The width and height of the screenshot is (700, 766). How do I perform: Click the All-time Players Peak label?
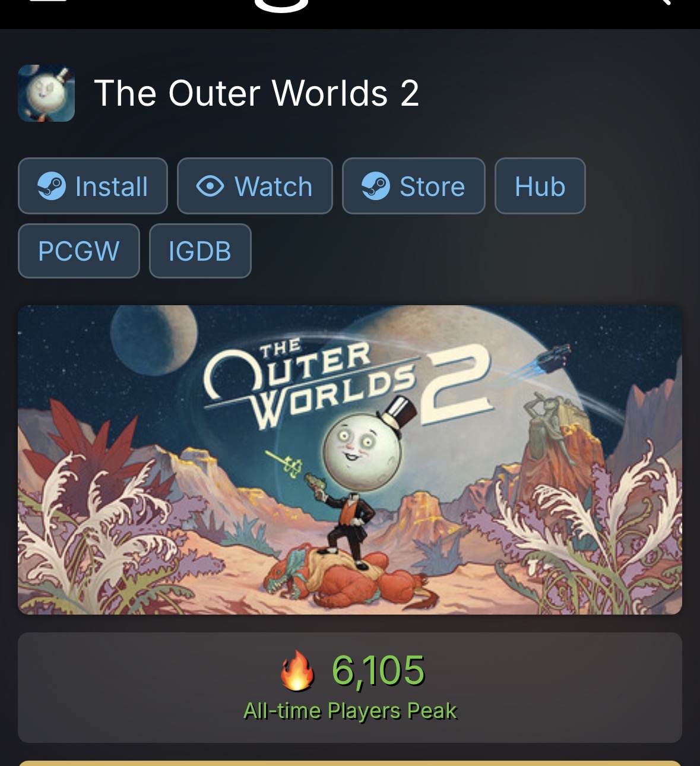pos(350,711)
